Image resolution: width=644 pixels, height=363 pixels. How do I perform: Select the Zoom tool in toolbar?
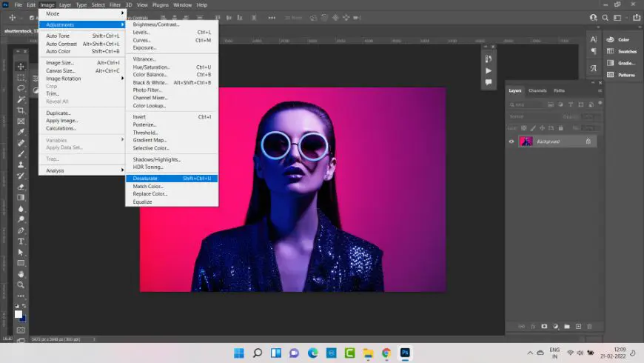click(21, 284)
